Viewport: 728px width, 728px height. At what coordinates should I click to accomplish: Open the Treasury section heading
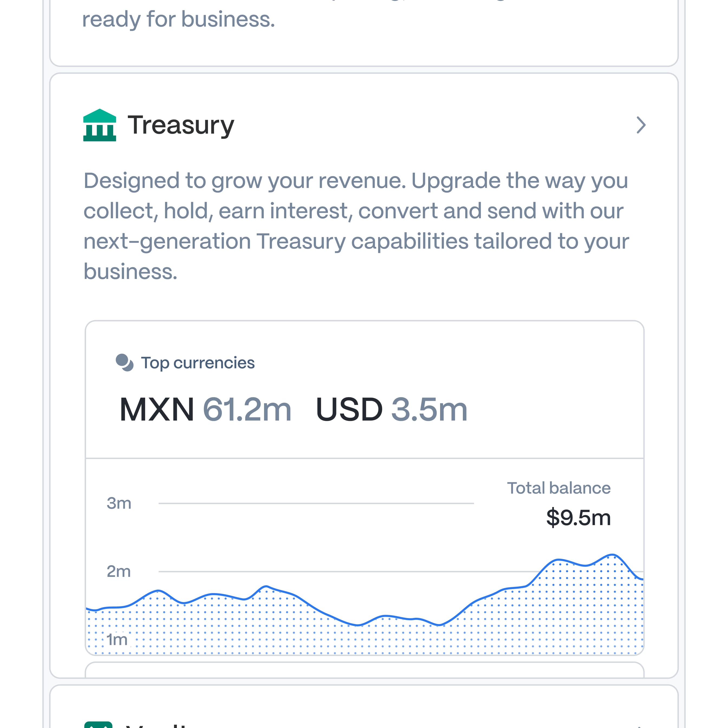tap(181, 125)
